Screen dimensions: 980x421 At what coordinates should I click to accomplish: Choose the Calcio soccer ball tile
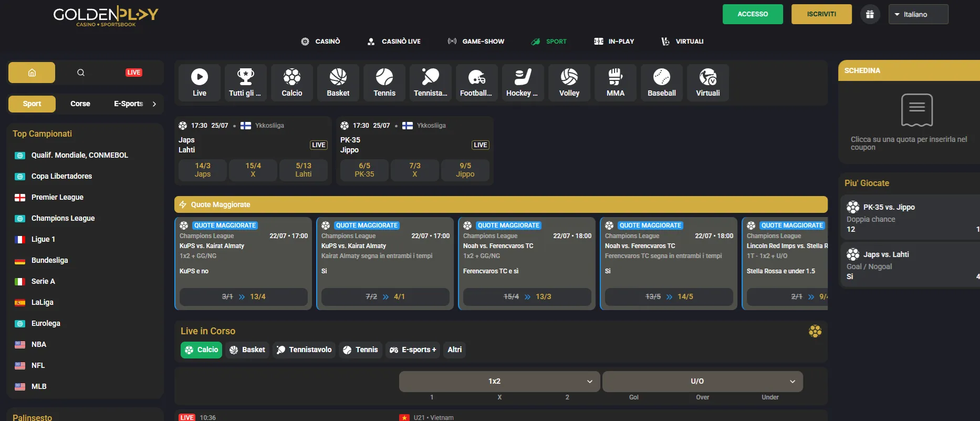pyautogui.click(x=292, y=83)
